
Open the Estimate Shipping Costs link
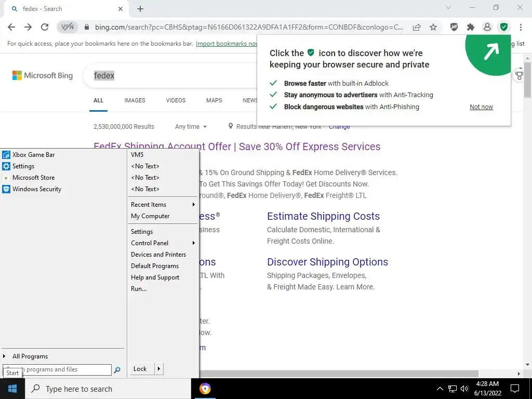coord(323,216)
